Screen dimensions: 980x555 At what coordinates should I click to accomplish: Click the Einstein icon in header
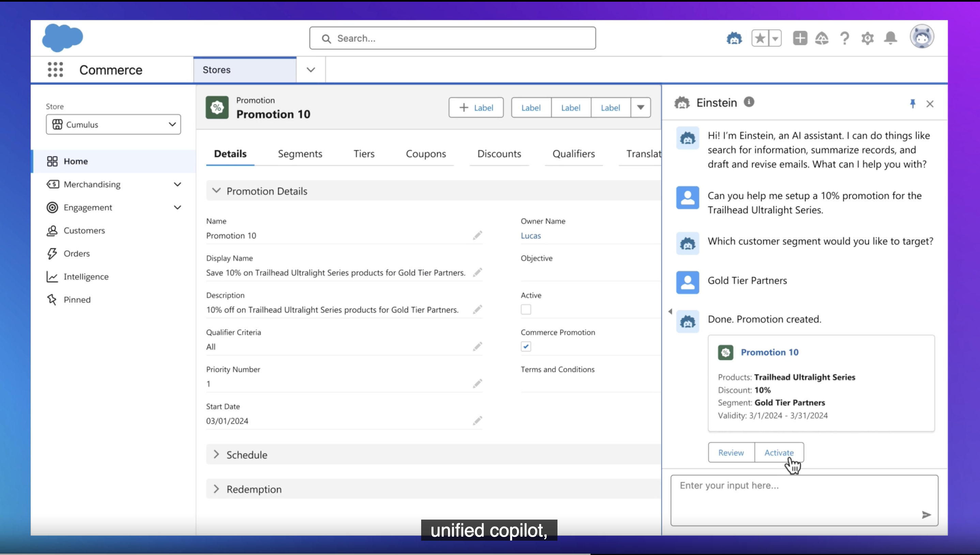tap(734, 38)
